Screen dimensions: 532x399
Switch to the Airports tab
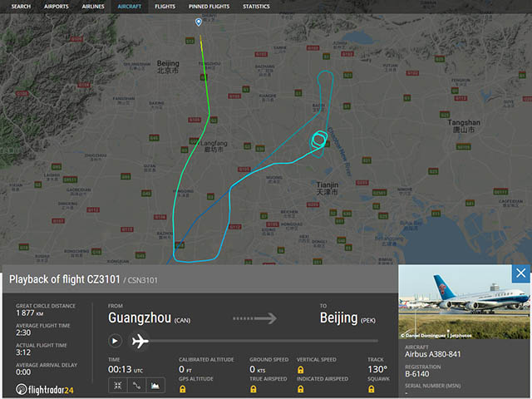point(57,6)
